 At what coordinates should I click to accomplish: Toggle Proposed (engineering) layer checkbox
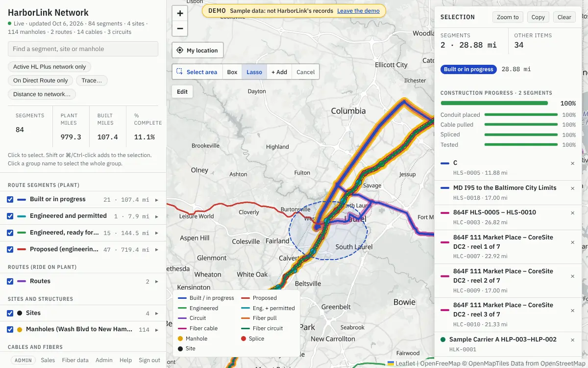pyautogui.click(x=10, y=250)
